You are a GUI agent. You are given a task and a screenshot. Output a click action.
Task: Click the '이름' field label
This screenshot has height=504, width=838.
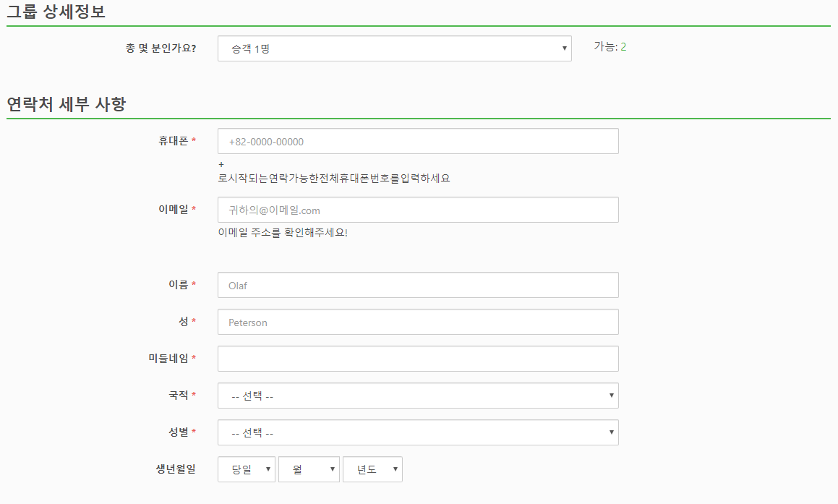pyautogui.click(x=179, y=285)
